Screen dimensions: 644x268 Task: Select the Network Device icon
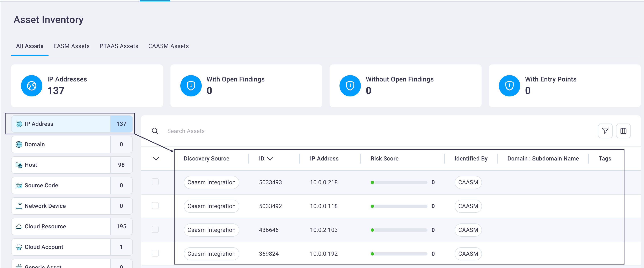pos(19,206)
